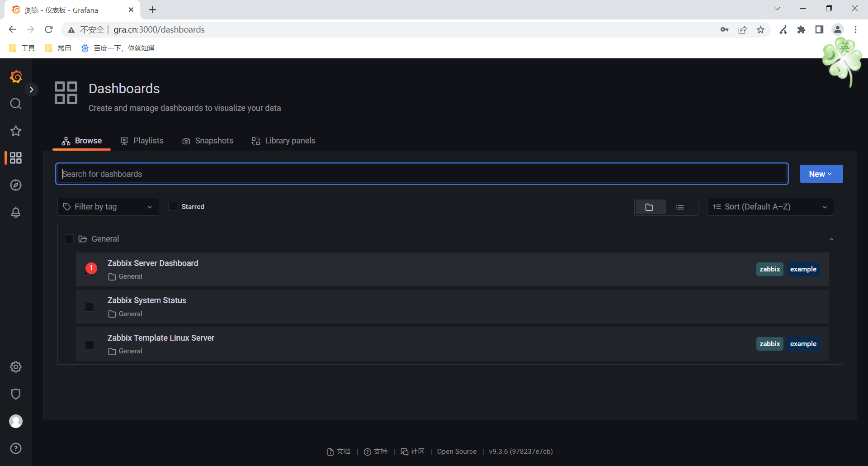Click the address bar URL

click(x=159, y=29)
